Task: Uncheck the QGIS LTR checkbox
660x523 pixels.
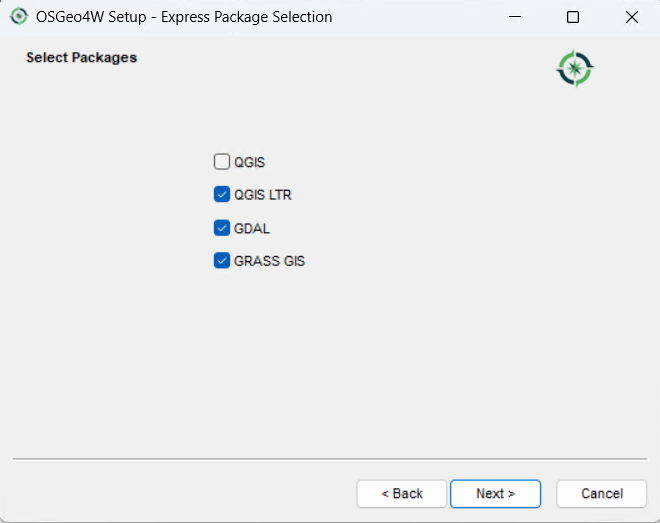Action: pos(222,195)
